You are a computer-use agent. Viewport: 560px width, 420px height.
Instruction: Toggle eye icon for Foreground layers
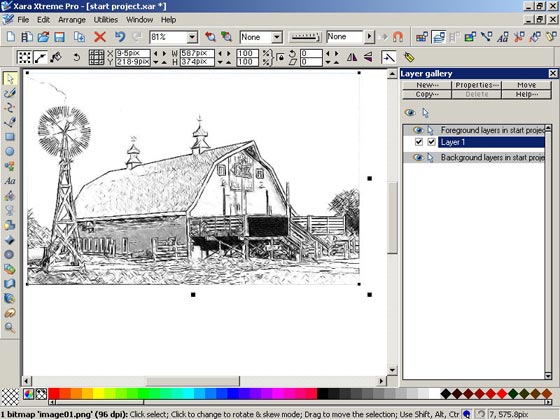418,130
